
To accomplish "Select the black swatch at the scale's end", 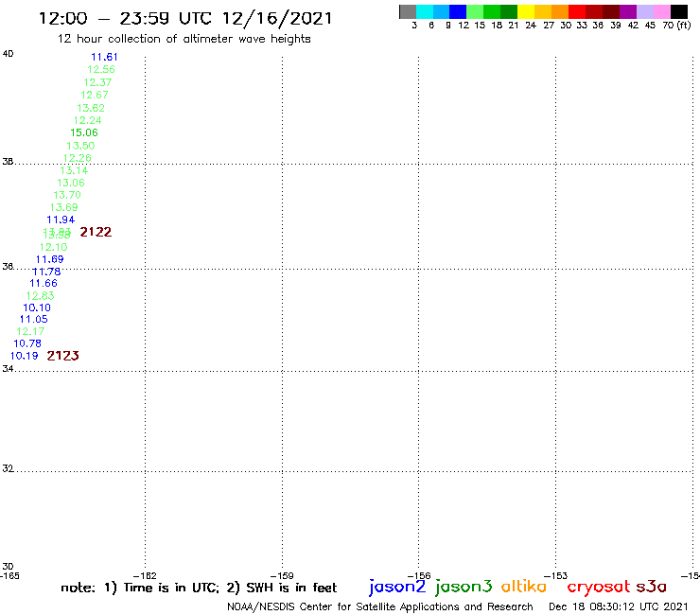I will [679, 11].
